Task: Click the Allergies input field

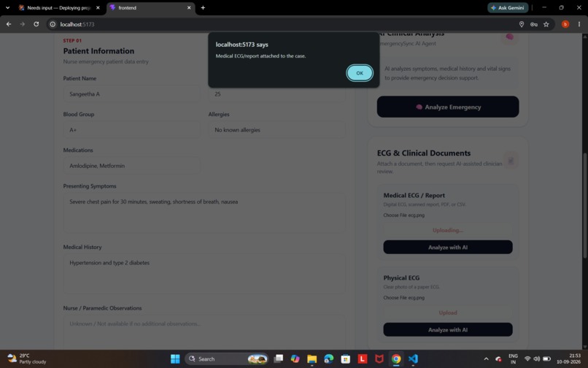Action: click(x=276, y=130)
